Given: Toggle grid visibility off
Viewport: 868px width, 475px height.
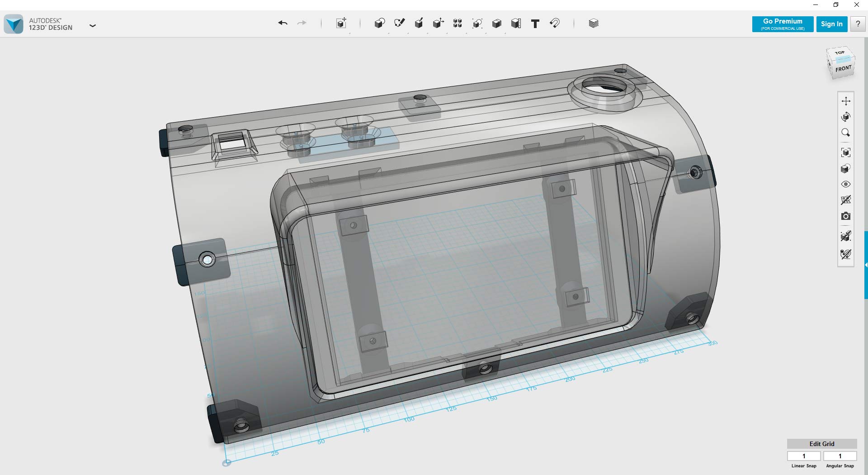Looking at the screenshot, I should tap(847, 199).
